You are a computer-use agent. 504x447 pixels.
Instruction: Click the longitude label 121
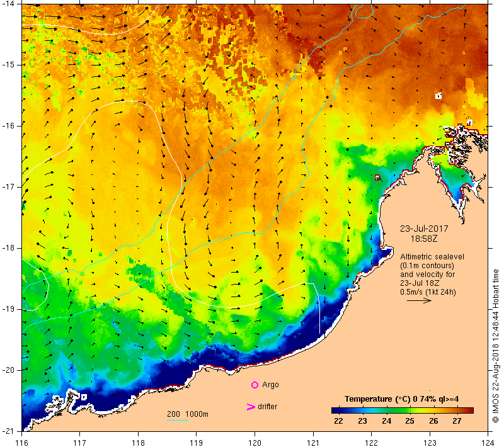click(x=313, y=443)
